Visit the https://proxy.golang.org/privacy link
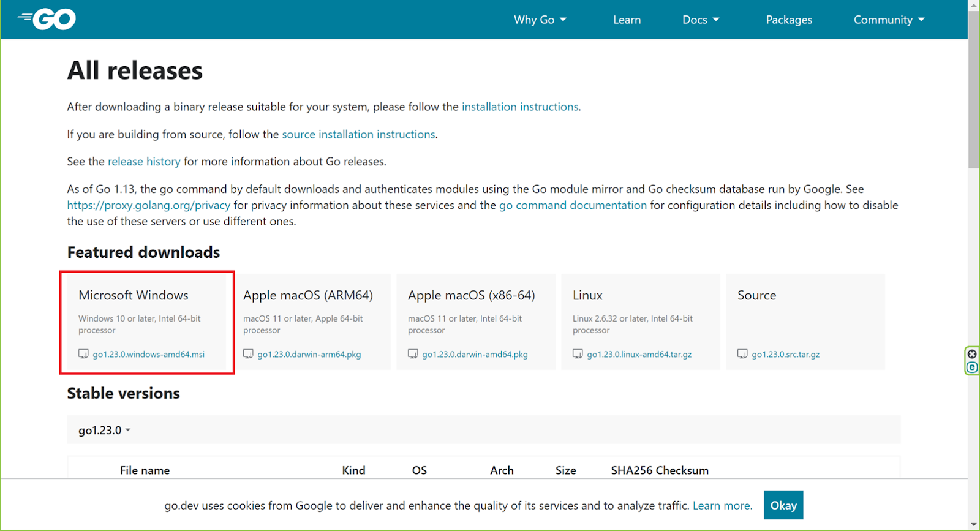The width and height of the screenshot is (980, 531). (149, 205)
